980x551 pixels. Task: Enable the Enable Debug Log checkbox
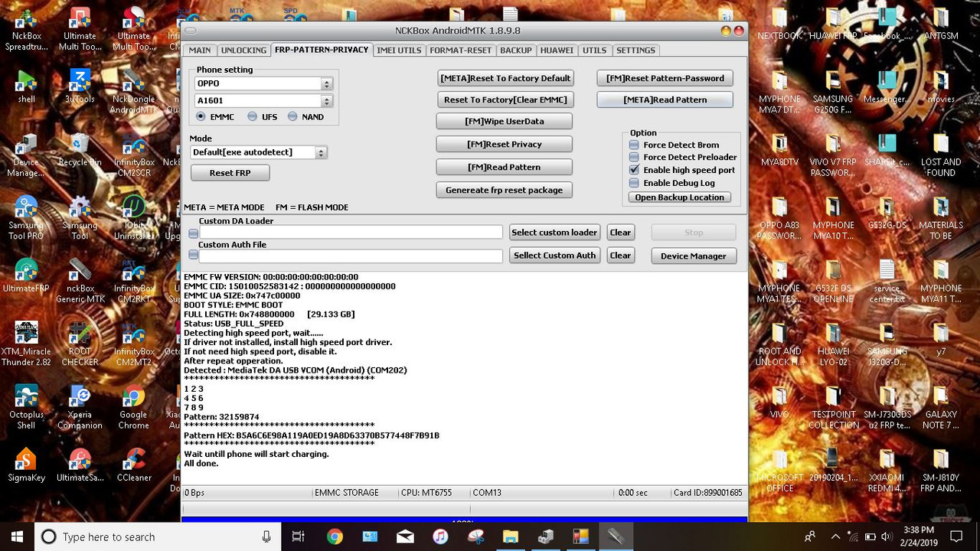[634, 183]
